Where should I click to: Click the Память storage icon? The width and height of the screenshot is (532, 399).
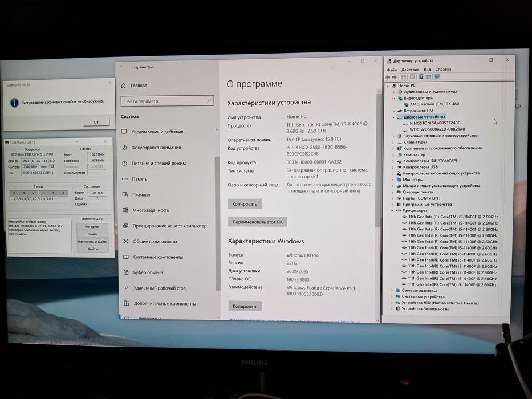coord(124,179)
